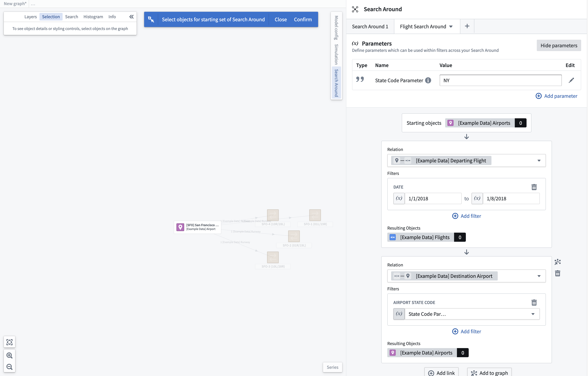Add filter under AIRPORT STATE CODE

[x=466, y=331]
